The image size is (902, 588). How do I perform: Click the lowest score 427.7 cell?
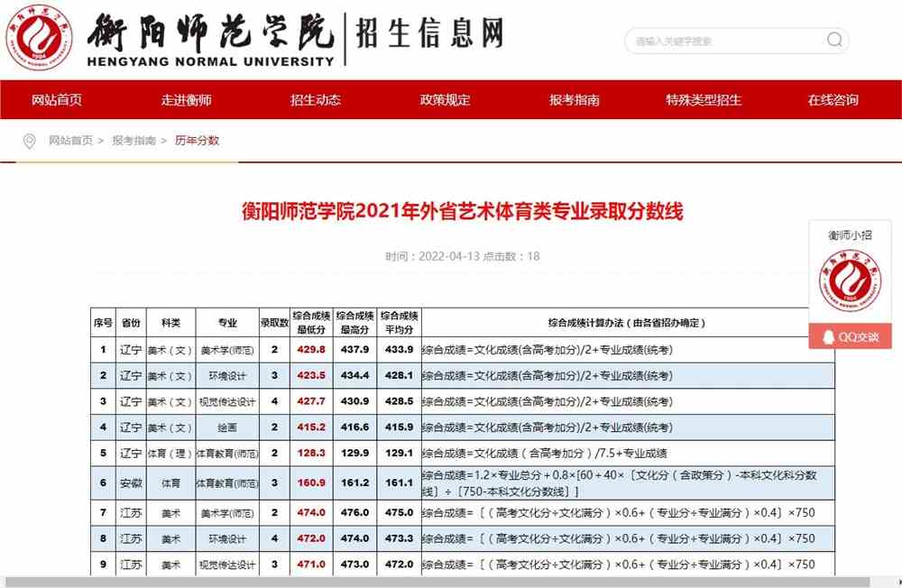(311, 401)
